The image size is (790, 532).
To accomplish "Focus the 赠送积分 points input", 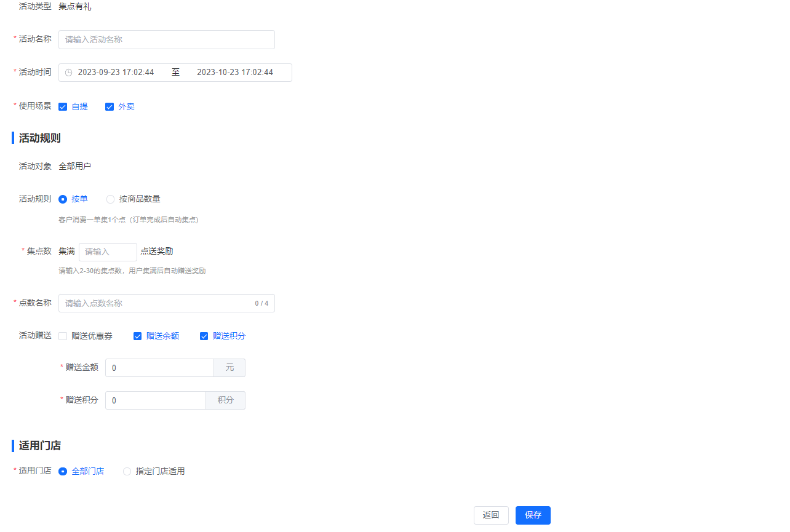I will 156,400.
